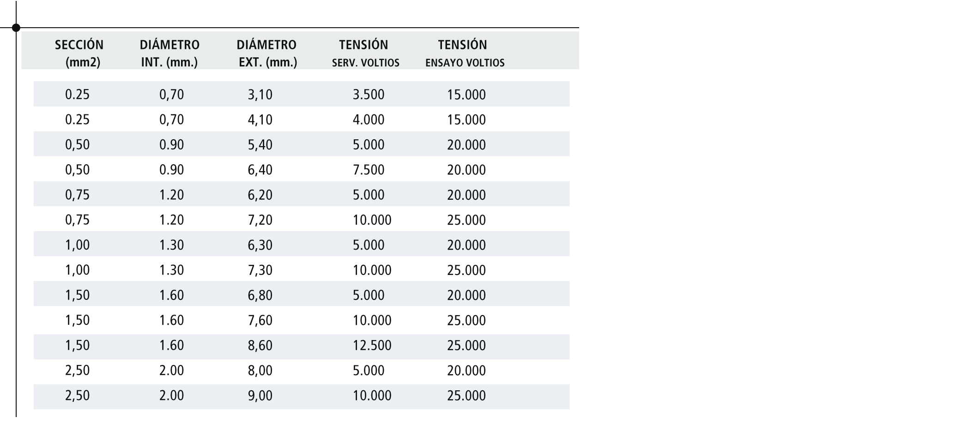Viewport: 980px width, 424px height.
Task: Click the 6,80 external diameter cell
Action: click(x=260, y=295)
